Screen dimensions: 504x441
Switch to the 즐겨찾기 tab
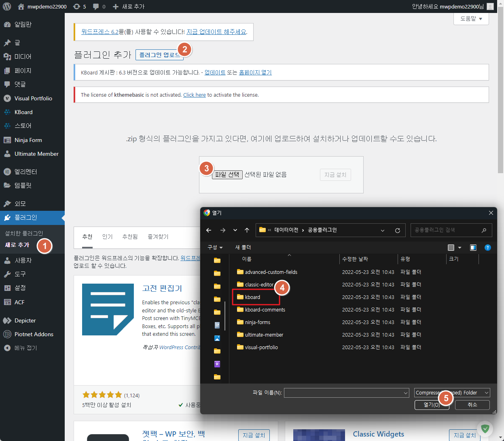(x=158, y=237)
